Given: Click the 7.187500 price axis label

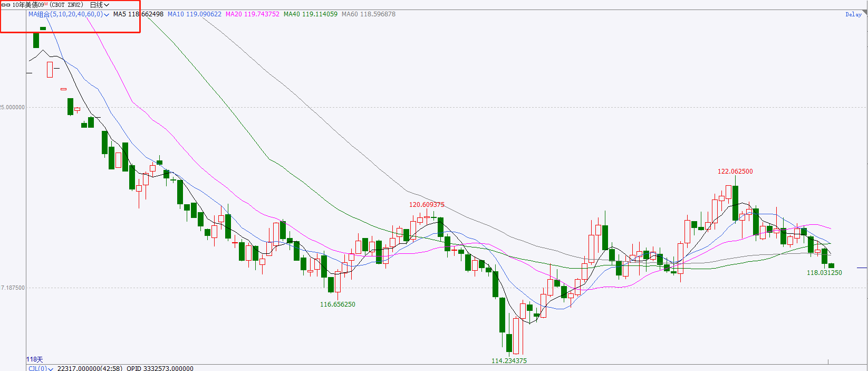Looking at the screenshot, I should (x=13, y=288).
